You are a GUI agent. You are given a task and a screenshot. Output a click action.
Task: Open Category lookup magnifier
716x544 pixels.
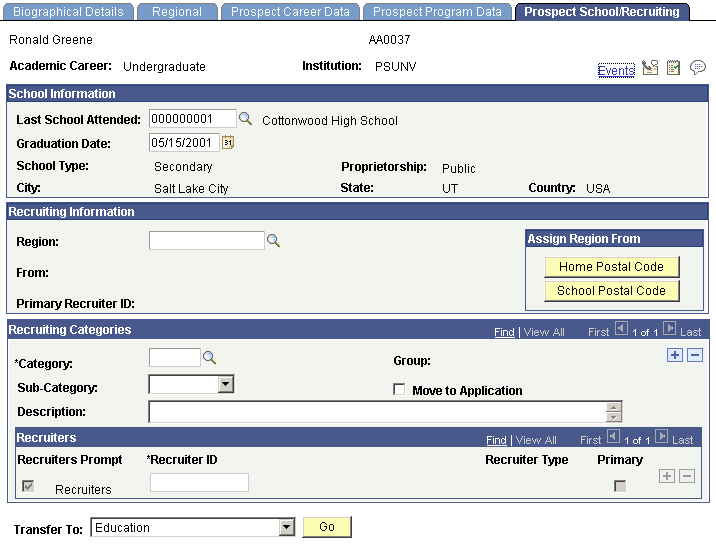210,357
